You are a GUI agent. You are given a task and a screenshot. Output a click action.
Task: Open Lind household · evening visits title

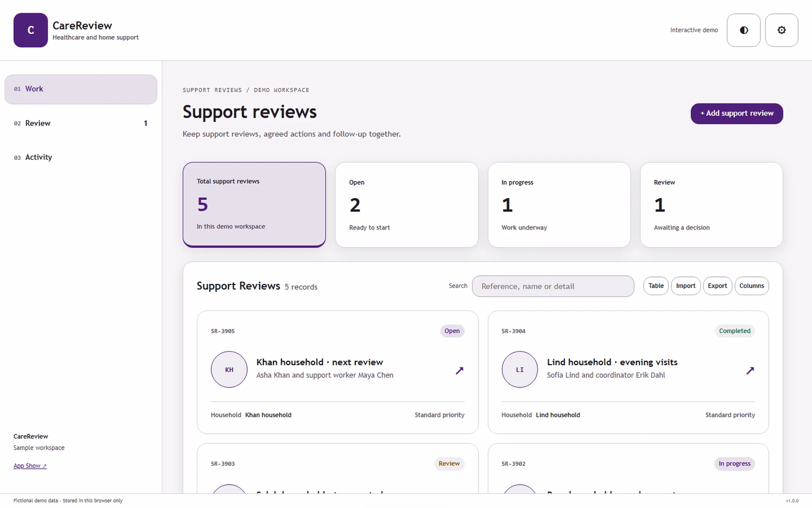(612, 362)
